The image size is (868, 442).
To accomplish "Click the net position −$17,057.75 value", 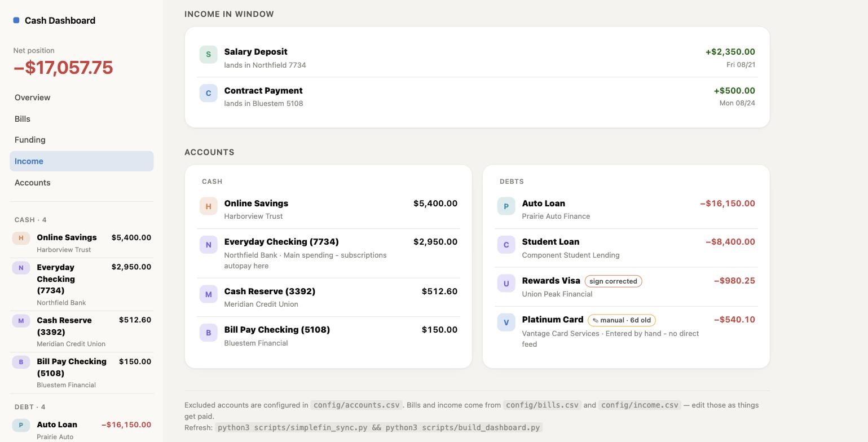I will tap(63, 68).
